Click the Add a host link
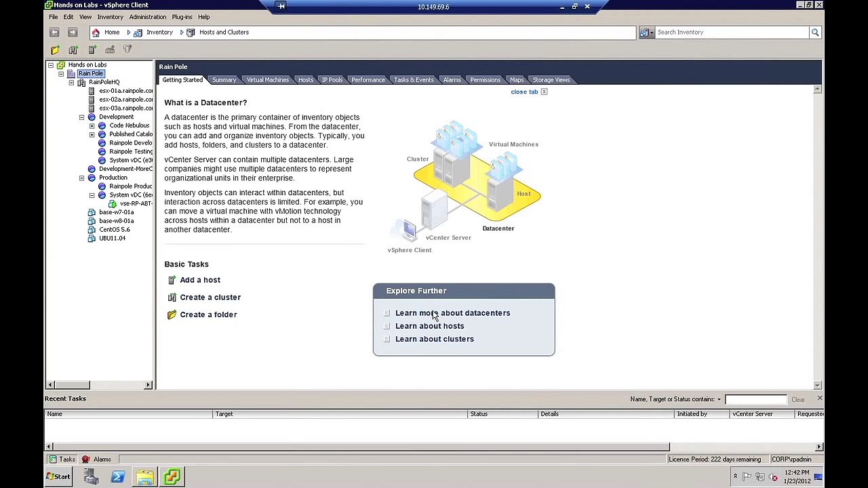Viewport: 868px width, 488px height. pyautogui.click(x=200, y=280)
